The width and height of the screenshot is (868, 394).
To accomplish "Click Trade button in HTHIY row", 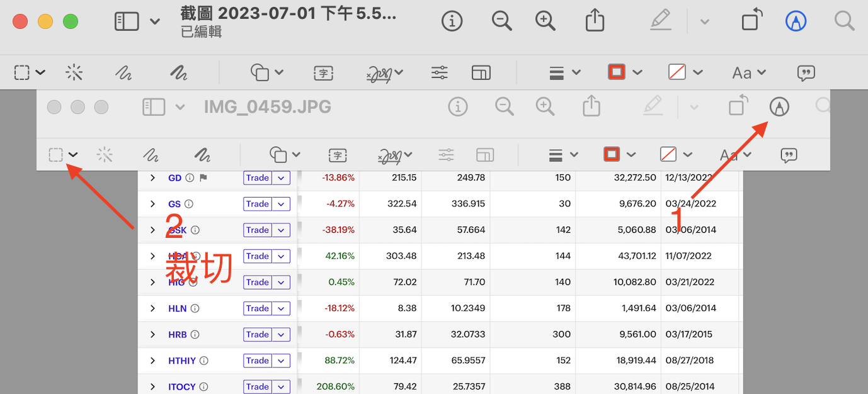I will point(258,361).
